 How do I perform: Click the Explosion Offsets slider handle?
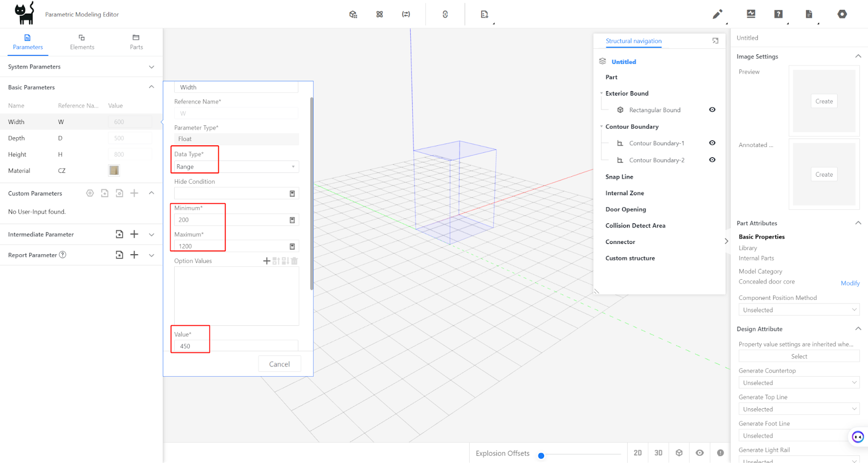[x=541, y=455]
